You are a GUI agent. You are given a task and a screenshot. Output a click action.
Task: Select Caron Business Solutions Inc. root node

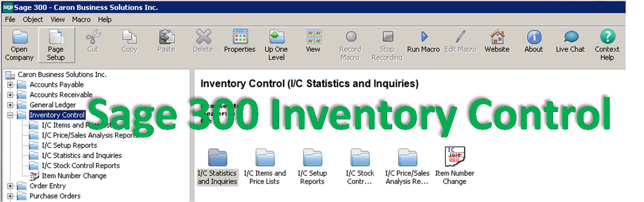point(62,75)
